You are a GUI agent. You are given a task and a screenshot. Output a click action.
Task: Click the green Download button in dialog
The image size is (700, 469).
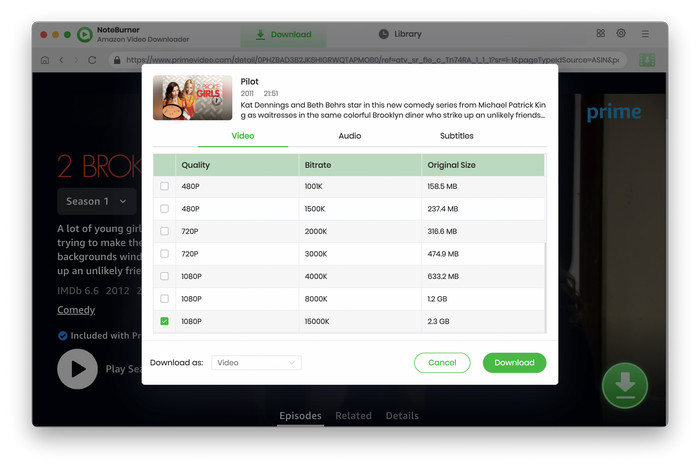(514, 362)
